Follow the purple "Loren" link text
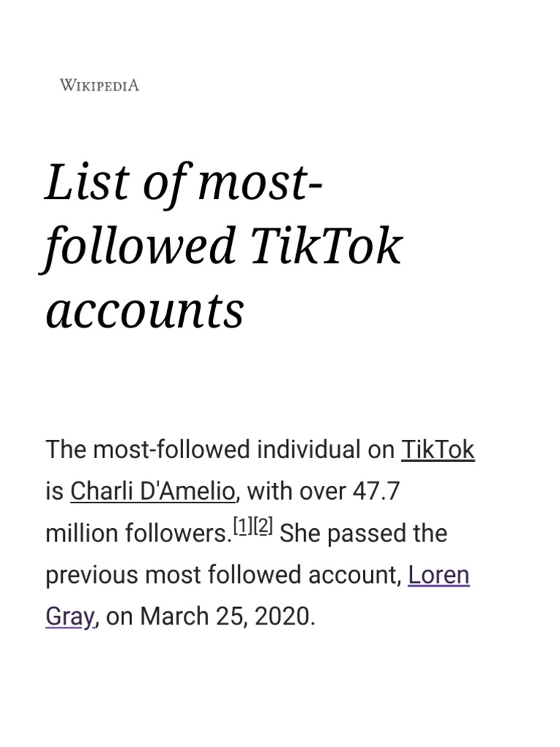 pyautogui.click(x=438, y=575)
